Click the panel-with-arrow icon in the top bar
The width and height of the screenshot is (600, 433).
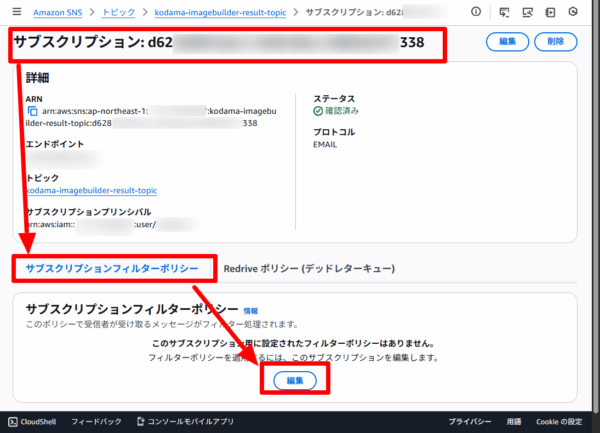(550, 12)
